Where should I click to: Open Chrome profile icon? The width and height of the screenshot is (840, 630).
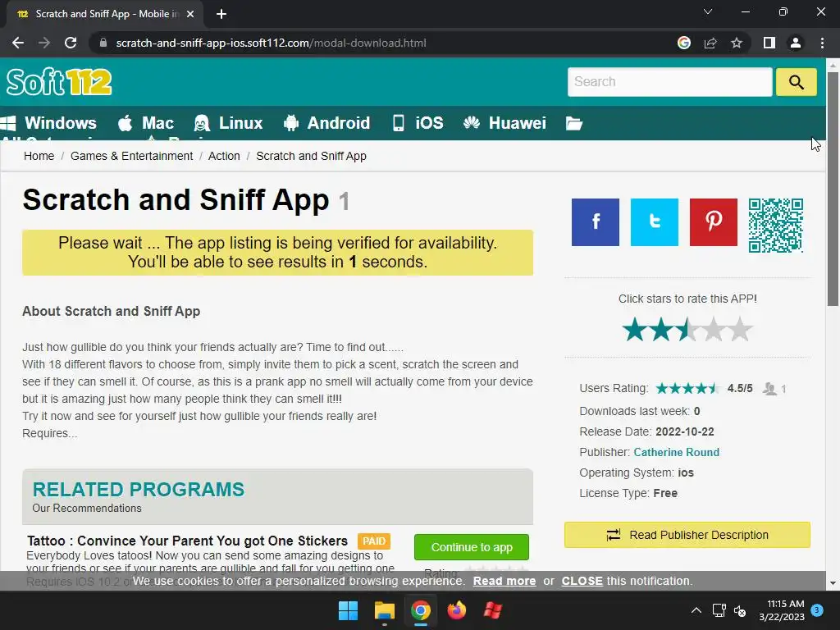click(x=796, y=43)
